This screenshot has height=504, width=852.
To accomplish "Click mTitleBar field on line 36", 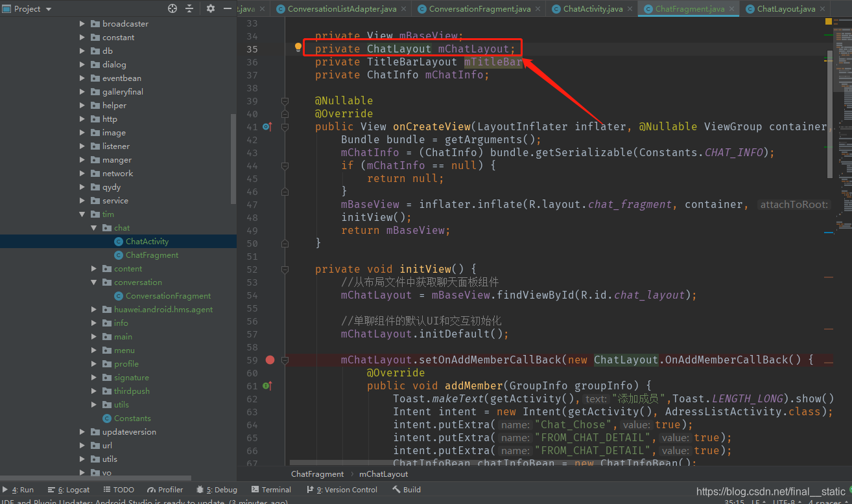I will click(x=493, y=62).
